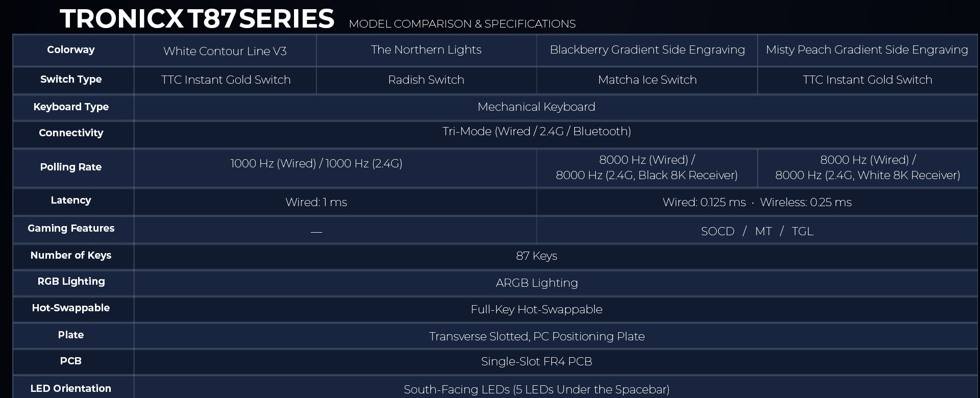
Task: Click Misty Peach Gradient Side Engraving header
Action: [x=867, y=51]
